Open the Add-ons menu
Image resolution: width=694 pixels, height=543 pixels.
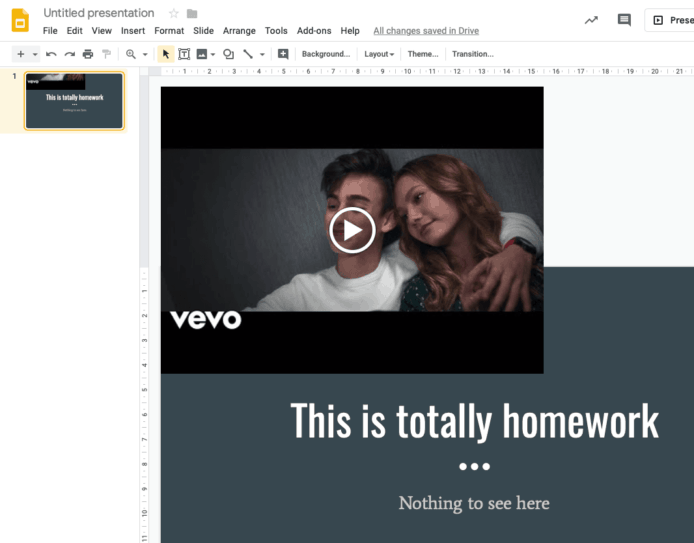tap(314, 31)
